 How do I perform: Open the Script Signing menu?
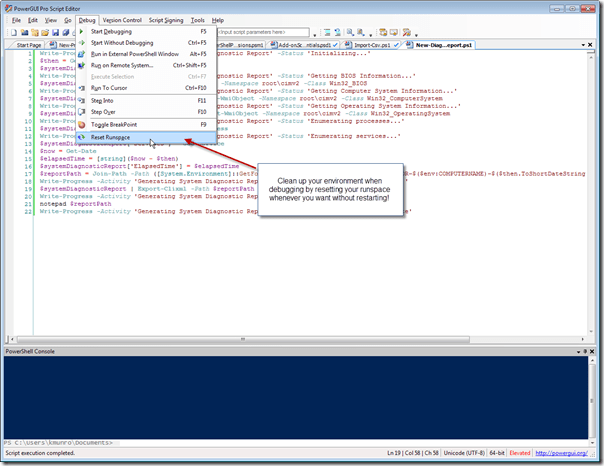(166, 20)
